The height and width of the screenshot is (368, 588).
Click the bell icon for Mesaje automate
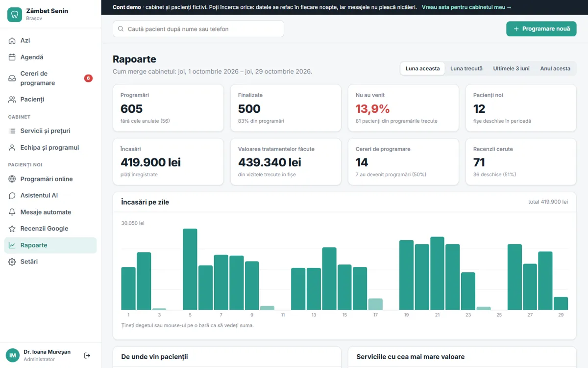tap(12, 212)
